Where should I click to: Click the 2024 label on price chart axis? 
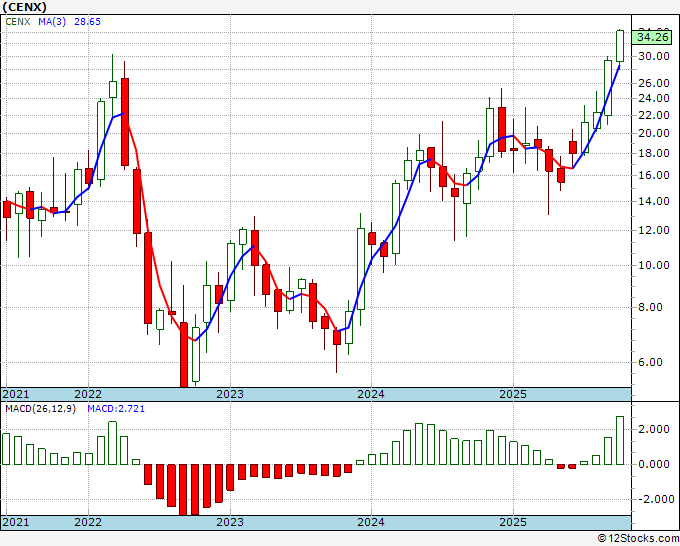point(371,394)
